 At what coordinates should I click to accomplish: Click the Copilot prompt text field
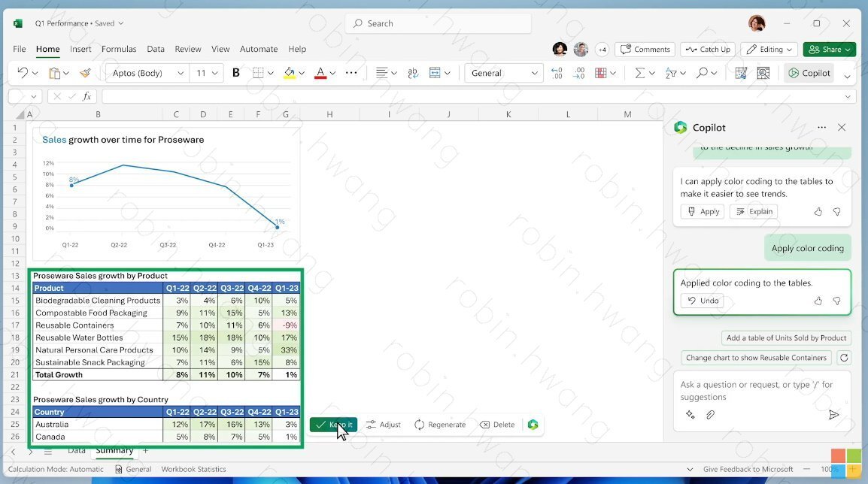[x=762, y=391]
